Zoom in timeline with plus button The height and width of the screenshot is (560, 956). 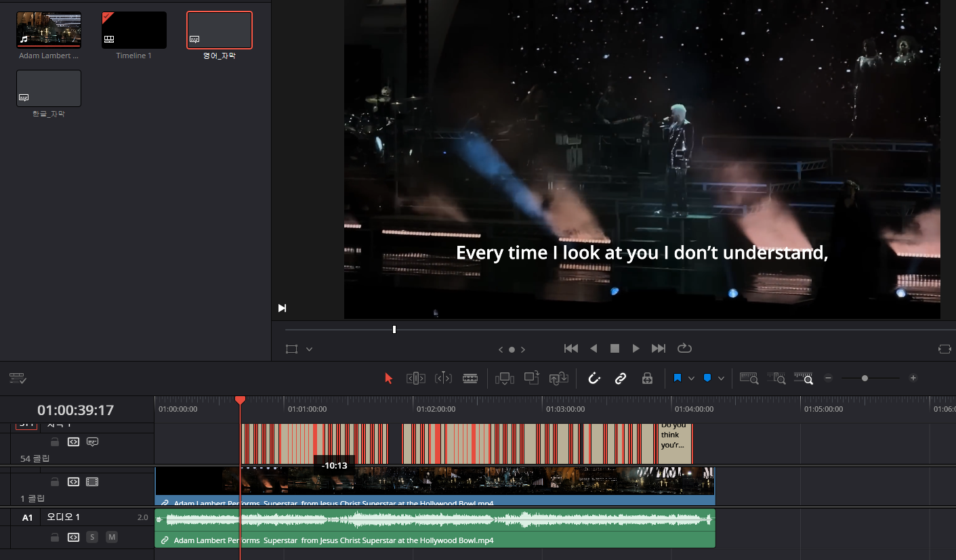click(913, 378)
